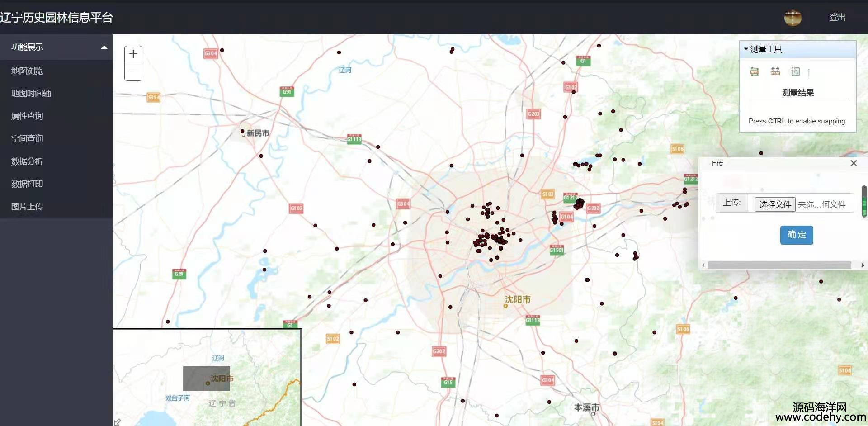
Task: Collapse the overview map arrow icon
Action: click(117, 422)
